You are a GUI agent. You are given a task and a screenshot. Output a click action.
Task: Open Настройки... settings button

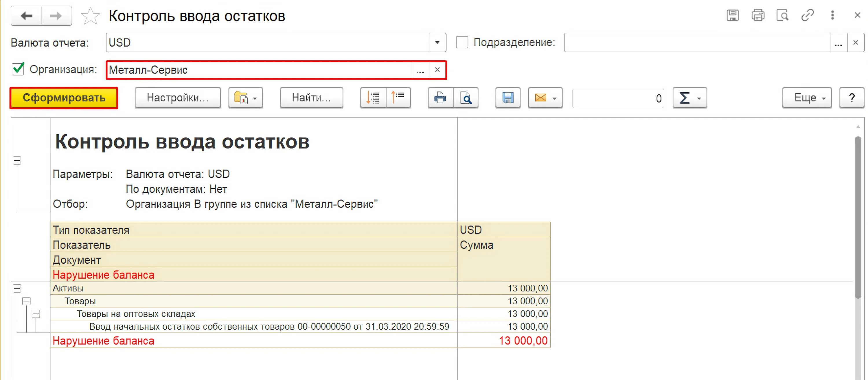(x=178, y=98)
